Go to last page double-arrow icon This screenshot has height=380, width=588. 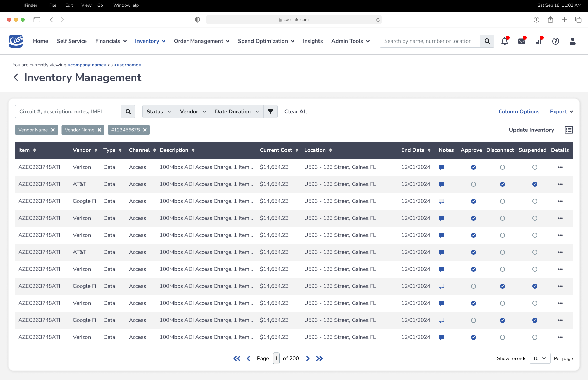point(319,358)
